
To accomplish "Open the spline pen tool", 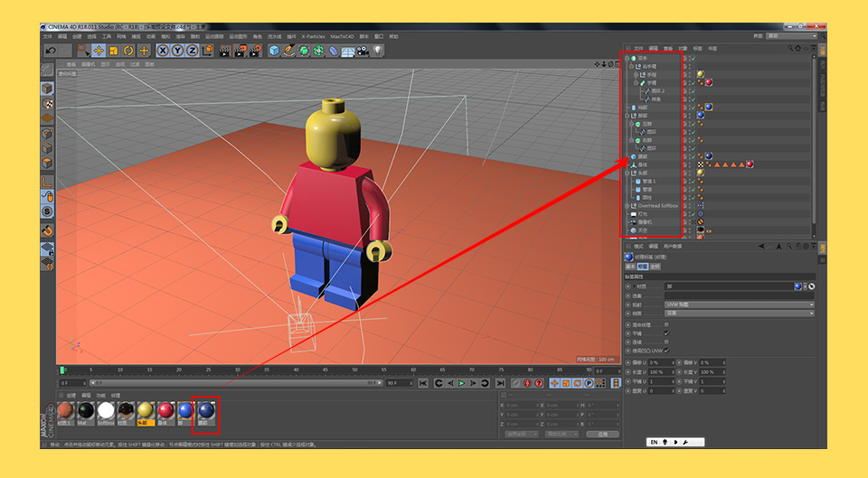I will coord(289,51).
